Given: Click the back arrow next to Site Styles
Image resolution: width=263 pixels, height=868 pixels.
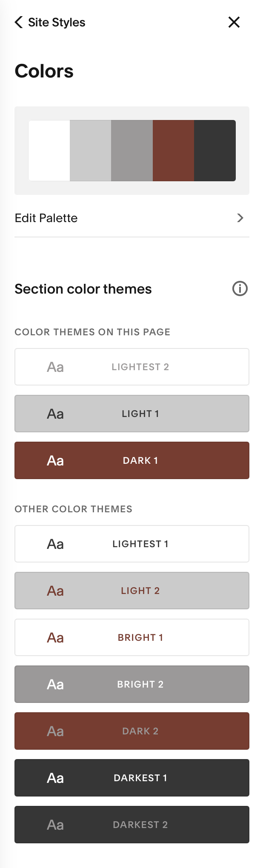Looking at the screenshot, I should [19, 22].
